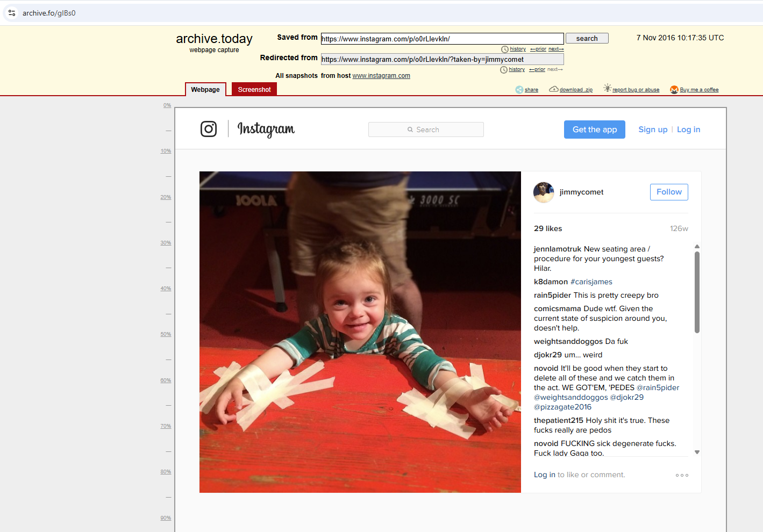Click the Buy me a coffee icon

(674, 90)
